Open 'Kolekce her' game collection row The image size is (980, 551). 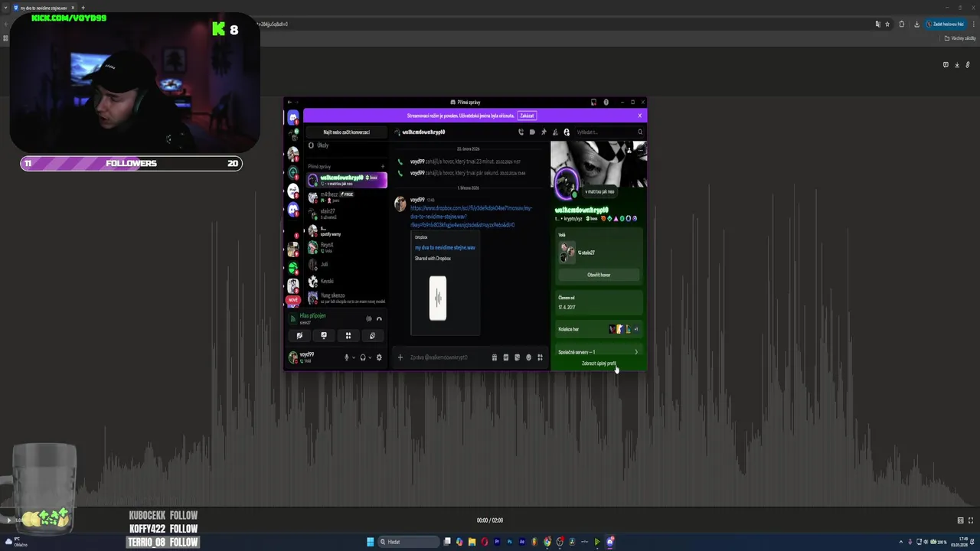pyautogui.click(x=599, y=329)
